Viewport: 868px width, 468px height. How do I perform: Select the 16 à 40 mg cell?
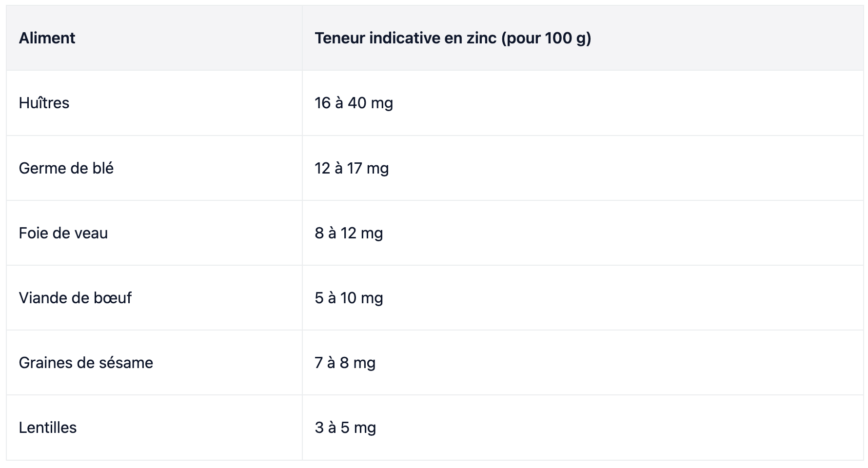click(x=583, y=103)
